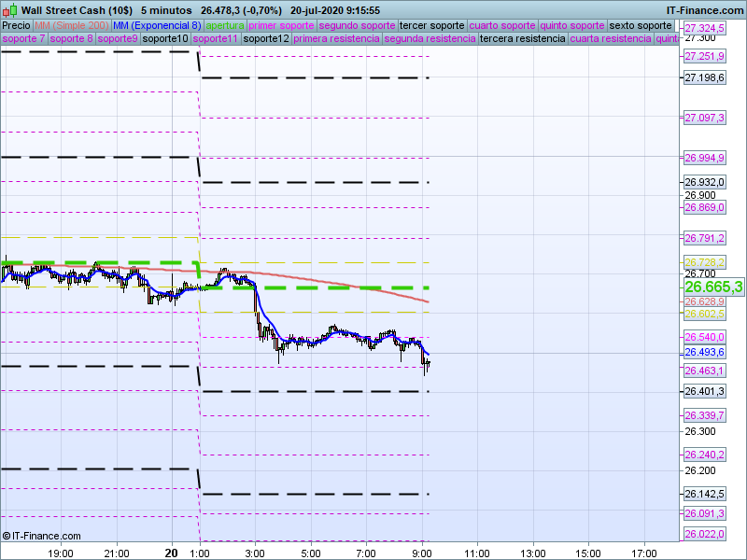747x560 pixels.
Task: Select the 'primera resistencia' label
Action: (x=336, y=39)
